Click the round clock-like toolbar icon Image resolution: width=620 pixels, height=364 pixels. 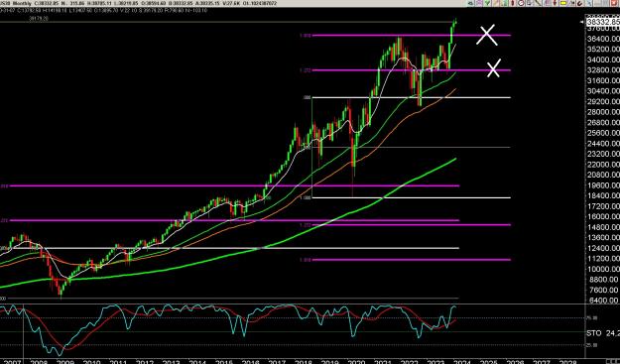coord(521,3)
